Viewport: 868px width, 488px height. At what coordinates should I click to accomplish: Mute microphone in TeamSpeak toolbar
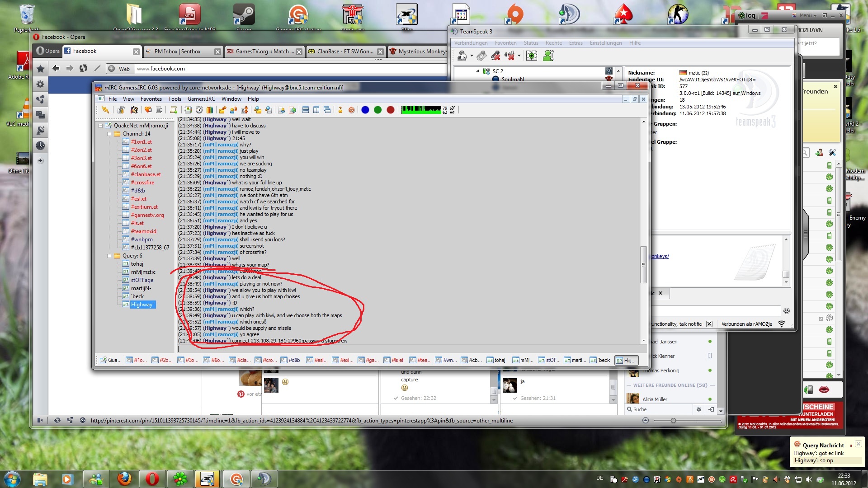click(x=495, y=56)
